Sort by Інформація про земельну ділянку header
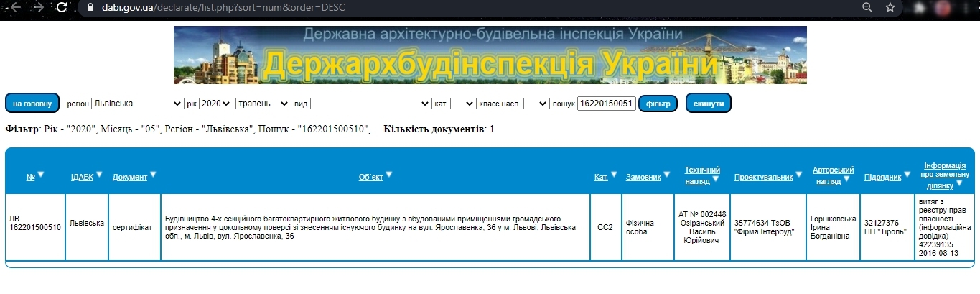The image size is (980, 294). (x=946, y=175)
